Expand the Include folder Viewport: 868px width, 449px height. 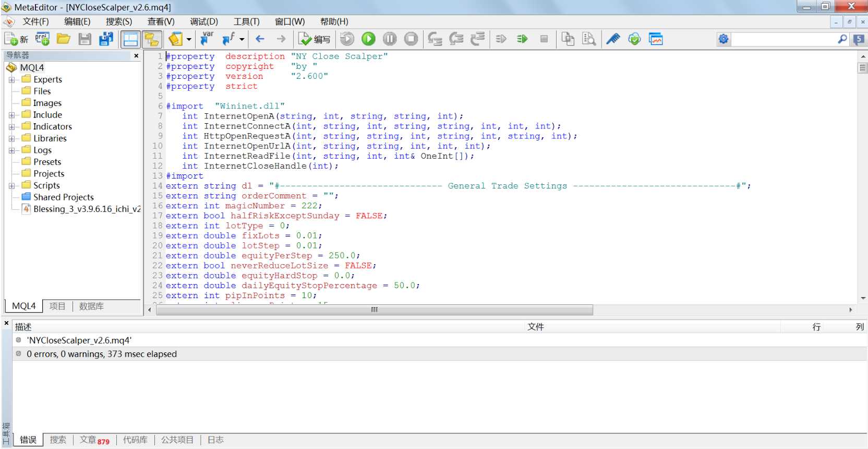click(x=11, y=115)
